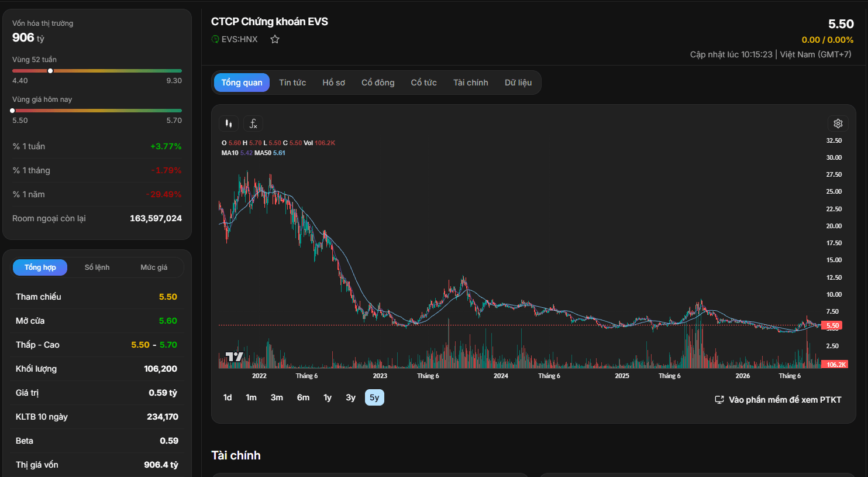Click the -1.79% one month change
Screen dimensions: 868x477
[167, 170]
